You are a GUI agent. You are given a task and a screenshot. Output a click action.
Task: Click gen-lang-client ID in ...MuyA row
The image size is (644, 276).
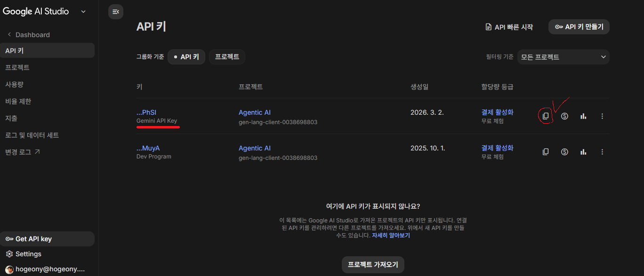278,158
